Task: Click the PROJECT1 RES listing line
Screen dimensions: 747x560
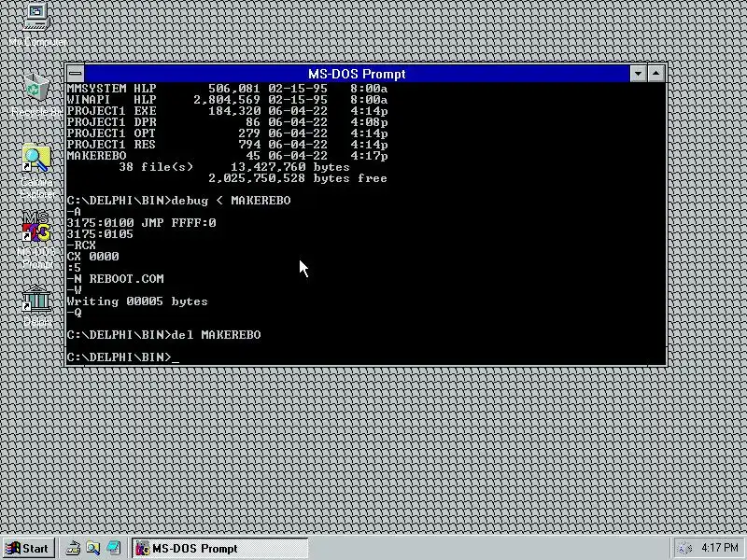Action: click(x=227, y=145)
